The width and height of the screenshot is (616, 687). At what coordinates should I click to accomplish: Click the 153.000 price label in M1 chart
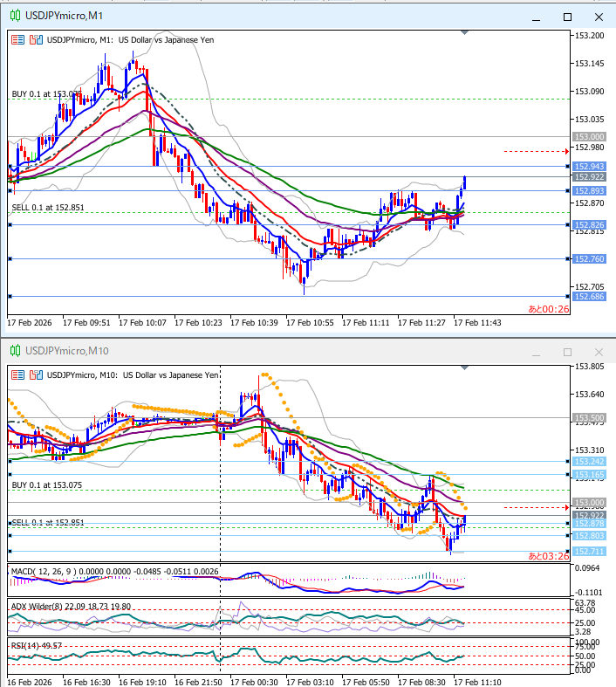tap(587, 137)
